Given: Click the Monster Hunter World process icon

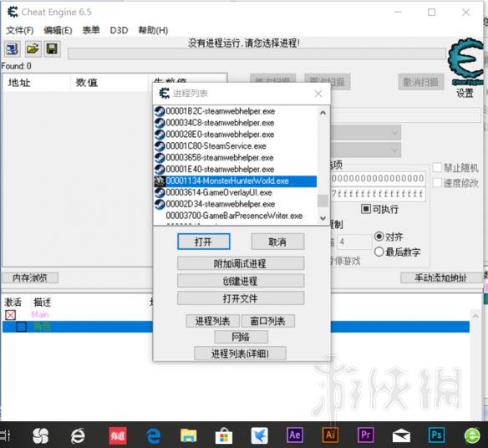Looking at the screenshot, I should coord(160,181).
